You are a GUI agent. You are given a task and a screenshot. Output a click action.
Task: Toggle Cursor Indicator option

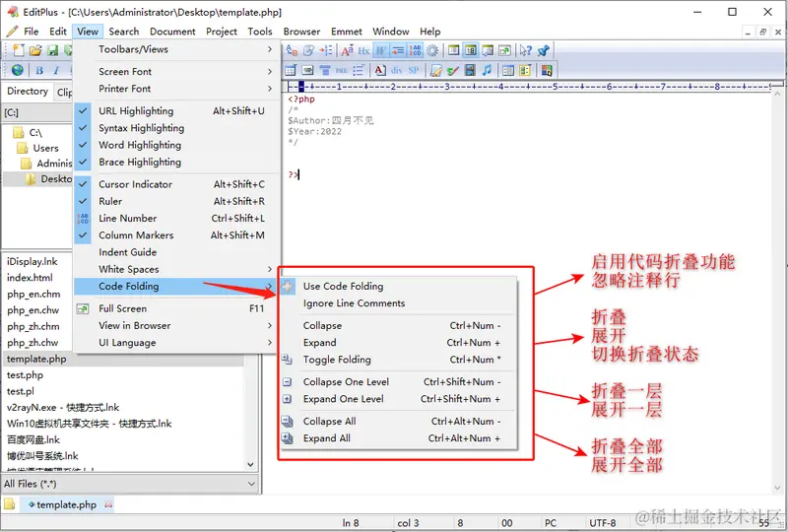click(x=176, y=184)
